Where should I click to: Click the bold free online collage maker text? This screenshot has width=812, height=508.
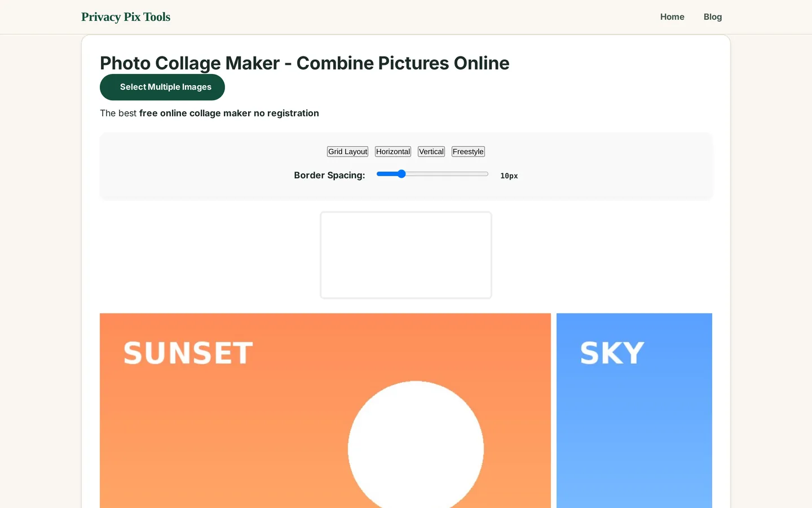(x=229, y=113)
